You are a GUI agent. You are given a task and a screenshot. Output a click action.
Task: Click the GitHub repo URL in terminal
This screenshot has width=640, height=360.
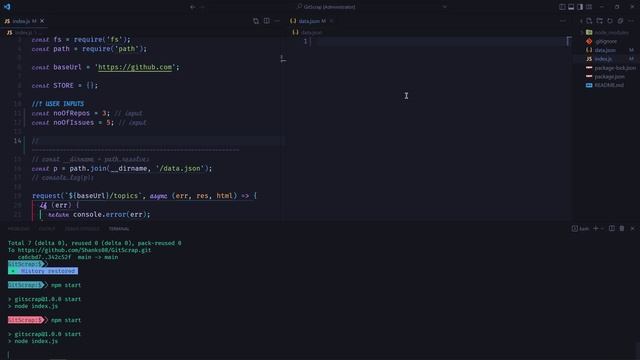pyautogui.click(x=84, y=250)
